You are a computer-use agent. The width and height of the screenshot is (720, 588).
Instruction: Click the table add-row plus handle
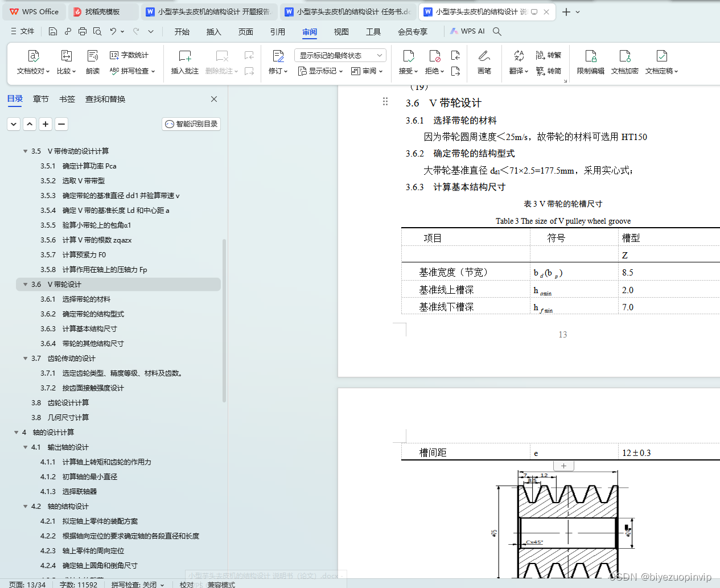click(563, 466)
